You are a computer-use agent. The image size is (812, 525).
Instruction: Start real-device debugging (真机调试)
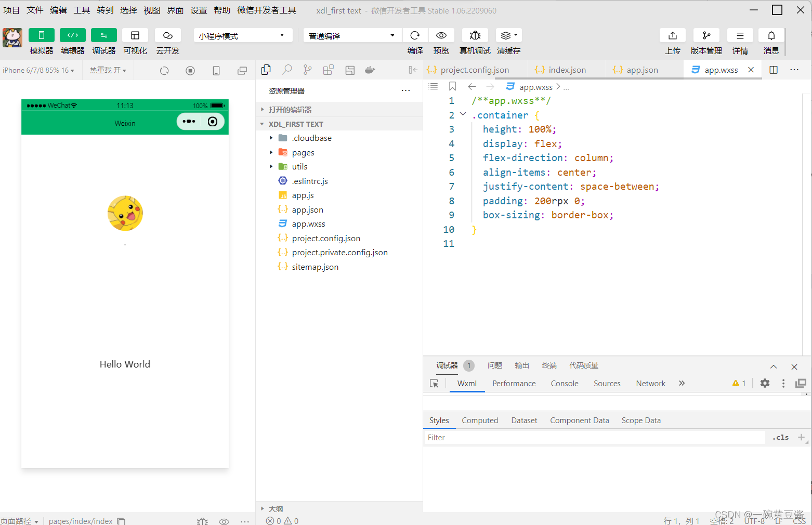(x=475, y=35)
